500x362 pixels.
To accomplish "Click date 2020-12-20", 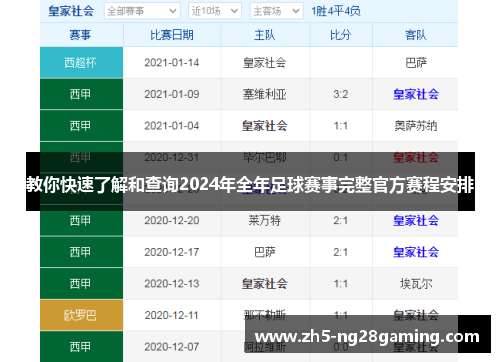I will tap(172, 221).
